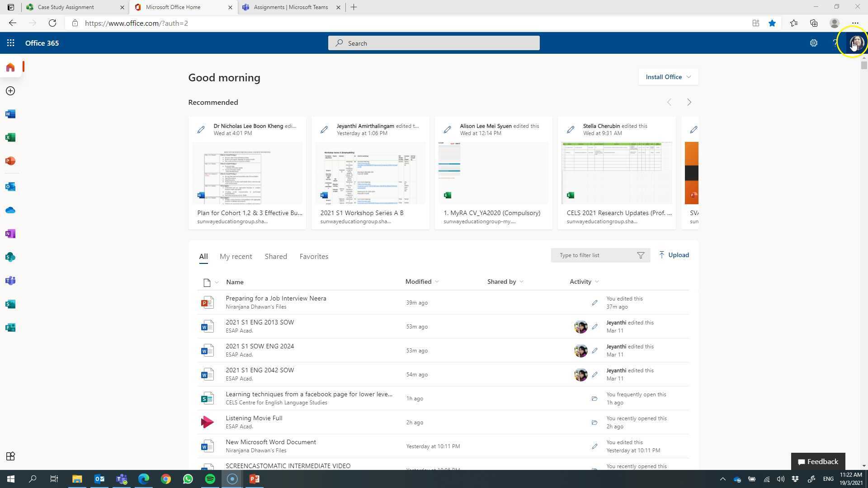
Task: Open Word from the left sidebar
Action: click(10, 114)
